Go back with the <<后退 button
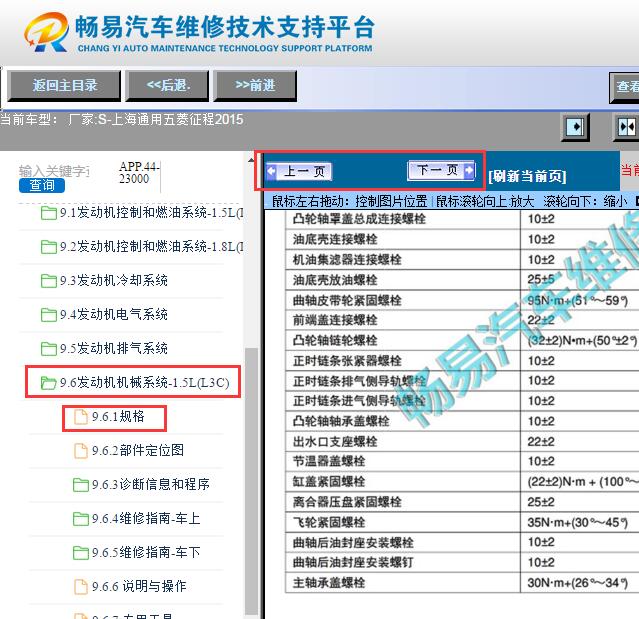639x619 pixels. [167, 86]
